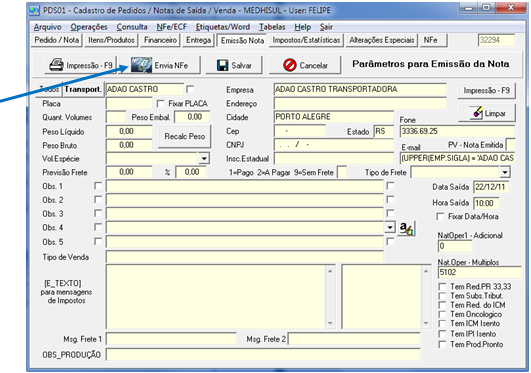531x373 pixels.
Task: Toggle the Fixar PLACA checkbox
Action: (x=161, y=103)
